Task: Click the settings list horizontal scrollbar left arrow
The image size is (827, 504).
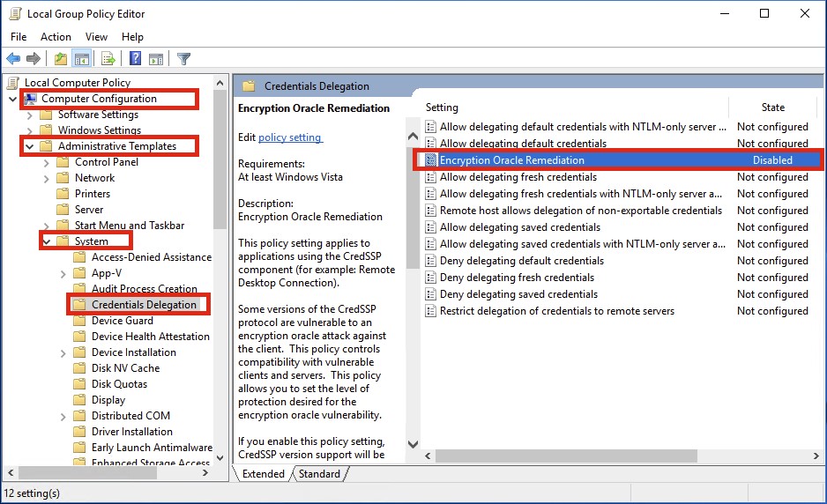Action: (x=428, y=456)
